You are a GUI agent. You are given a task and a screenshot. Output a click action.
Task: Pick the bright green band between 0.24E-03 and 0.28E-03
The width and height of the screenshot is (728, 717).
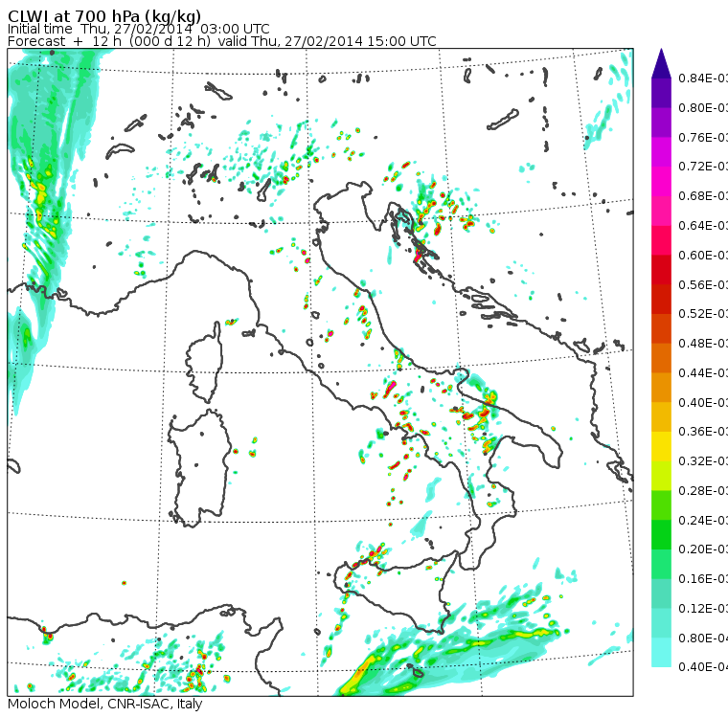point(661,504)
